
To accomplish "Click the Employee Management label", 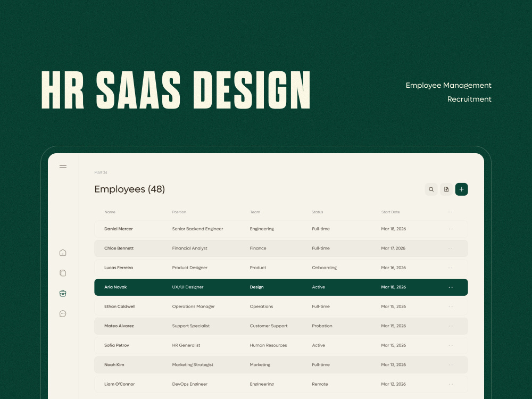I will point(448,86).
